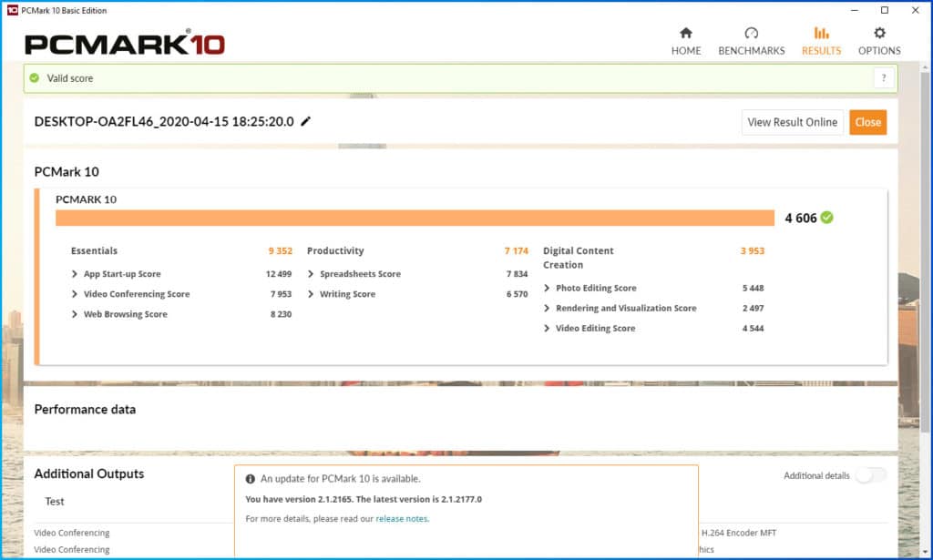Click the Digital Content Creation score 3 953
This screenshot has width=933, height=560.
coord(752,251)
